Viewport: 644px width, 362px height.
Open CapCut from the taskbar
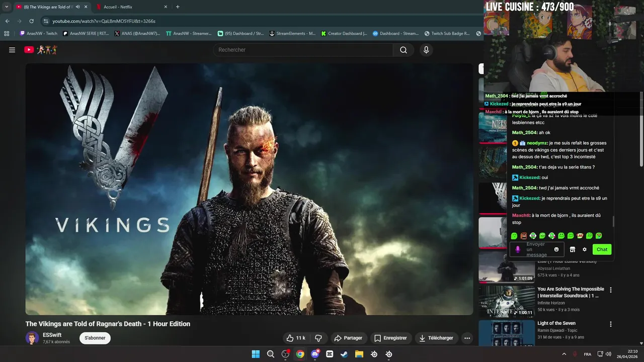tap(330, 354)
